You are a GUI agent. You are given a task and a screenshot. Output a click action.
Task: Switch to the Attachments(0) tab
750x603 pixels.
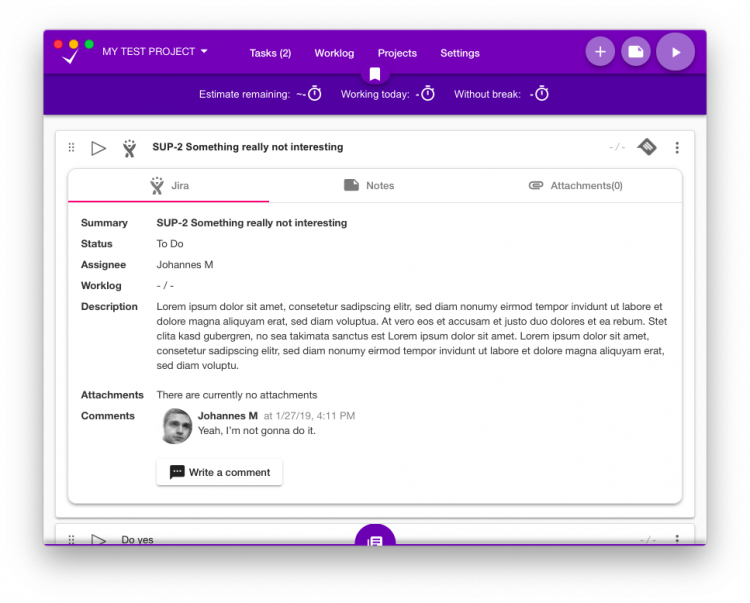tap(575, 186)
